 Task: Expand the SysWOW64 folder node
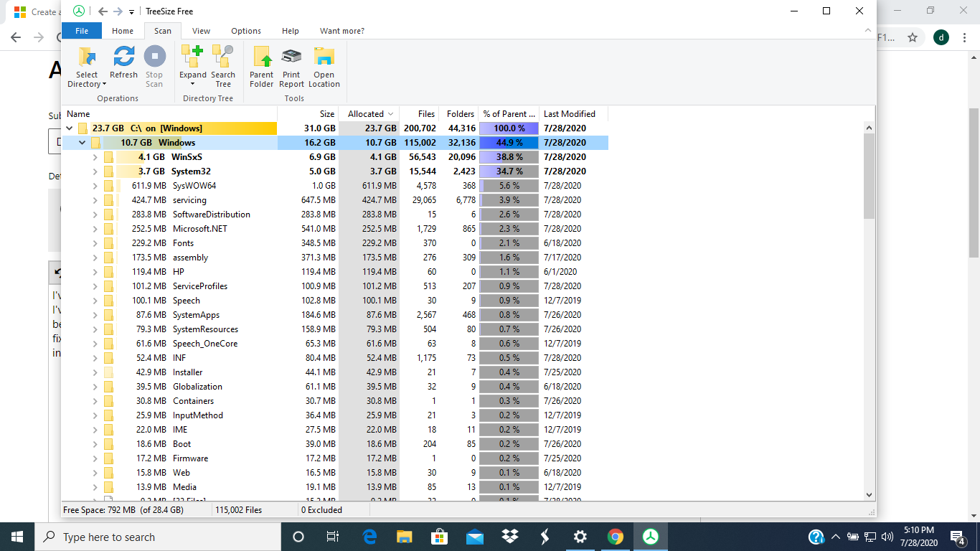coord(95,186)
